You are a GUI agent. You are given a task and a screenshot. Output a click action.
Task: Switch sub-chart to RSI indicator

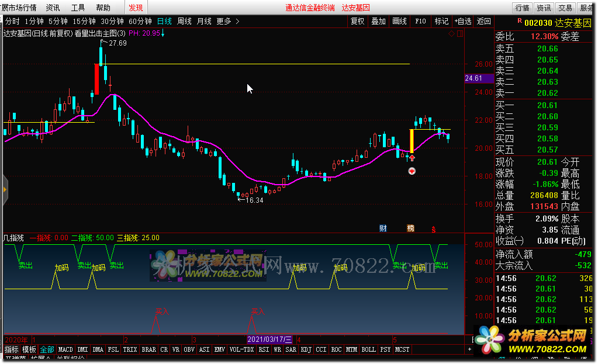click(x=264, y=349)
